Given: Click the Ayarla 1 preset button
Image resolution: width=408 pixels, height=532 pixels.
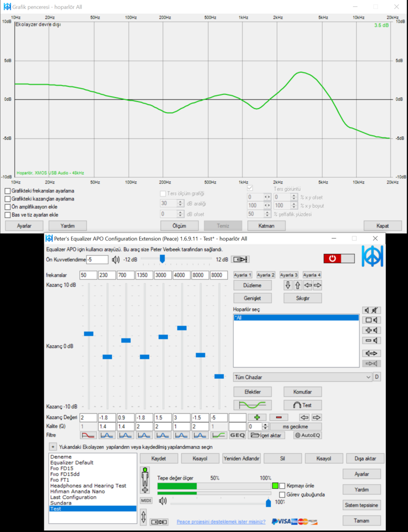Looking at the screenshot, I should point(243,275).
